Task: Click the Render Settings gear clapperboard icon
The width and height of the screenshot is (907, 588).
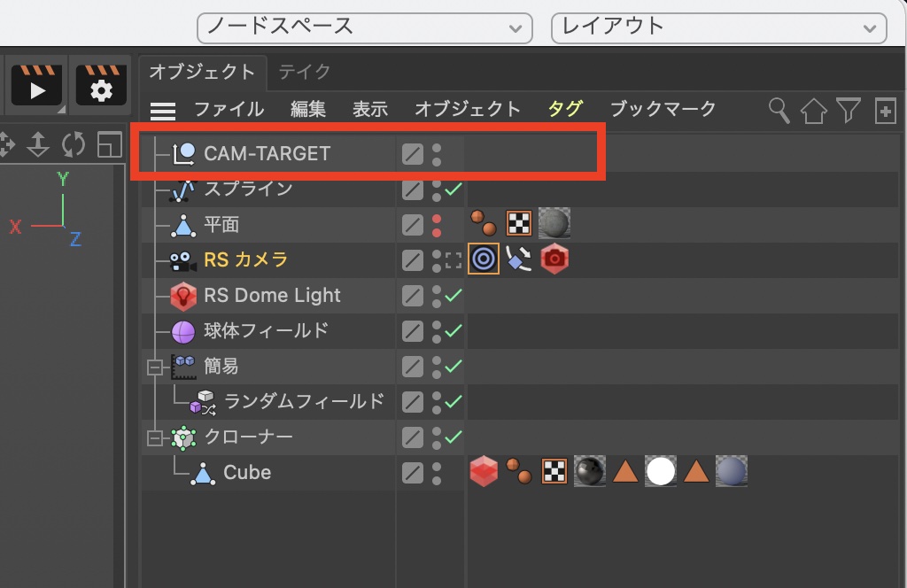Action: click(101, 85)
